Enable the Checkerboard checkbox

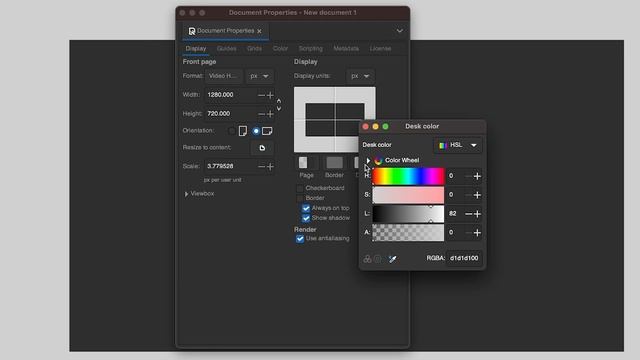300,188
